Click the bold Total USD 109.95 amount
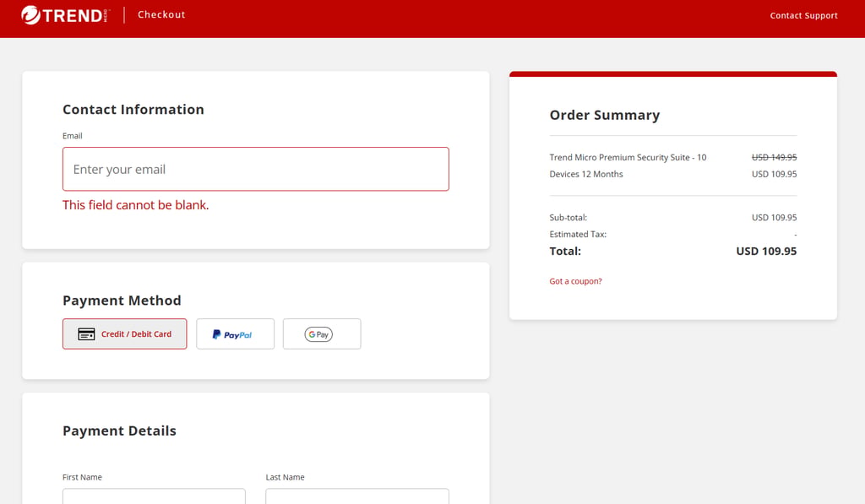 click(x=766, y=252)
